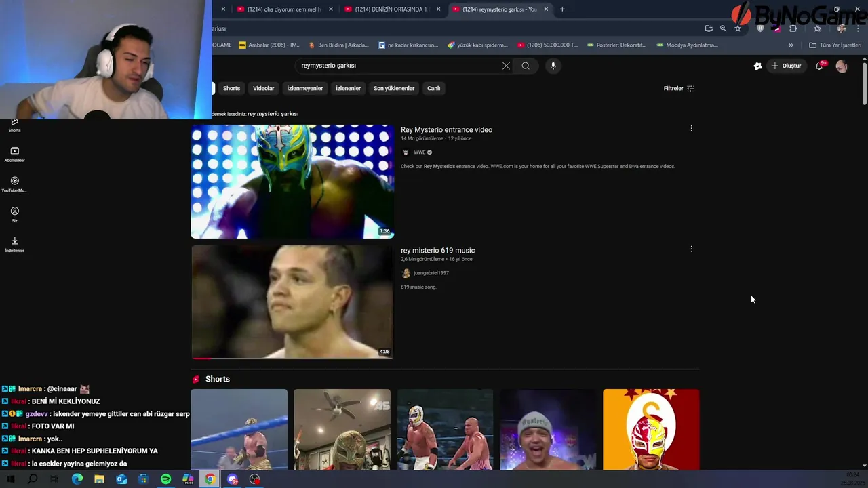Click the 'rey mysterio şarkısı' suggestion link

pyautogui.click(x=273, y=114)
